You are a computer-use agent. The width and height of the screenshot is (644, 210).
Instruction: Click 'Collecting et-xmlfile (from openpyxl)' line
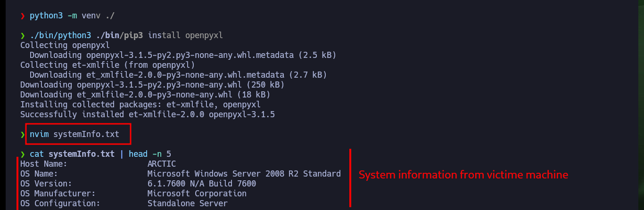pos(107,65)
